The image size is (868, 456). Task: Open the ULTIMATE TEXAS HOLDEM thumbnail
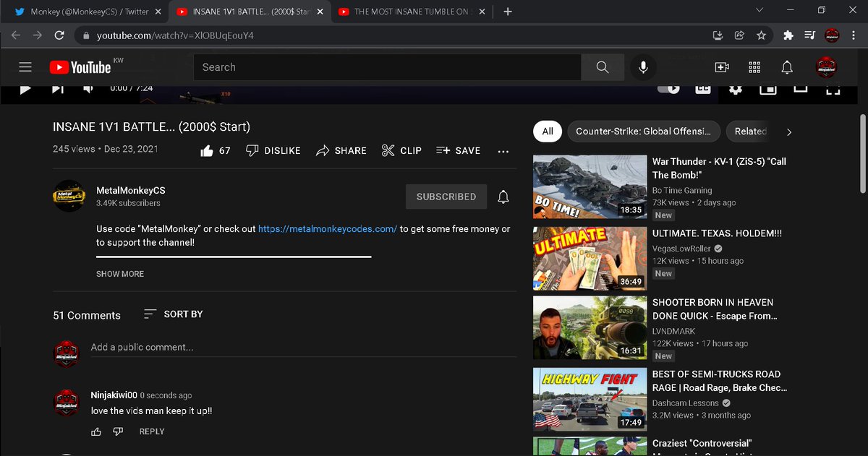coord(590,259)
